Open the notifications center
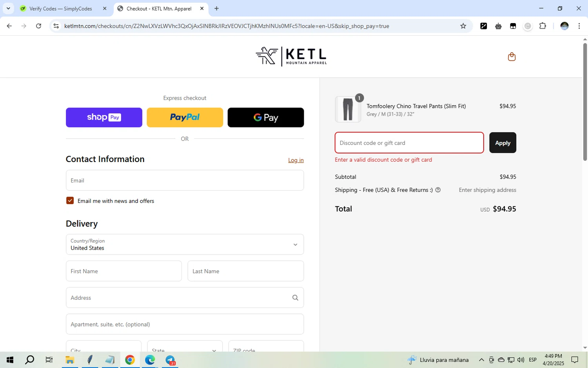The height and width of the screenshot is (368, 588). (x=575, y=360)
